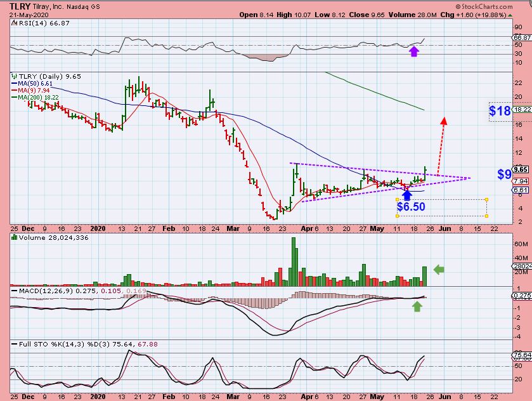Click the 66.87 RSI value tag on right axis
The image size is (532, 401).
tap(521, 37)
